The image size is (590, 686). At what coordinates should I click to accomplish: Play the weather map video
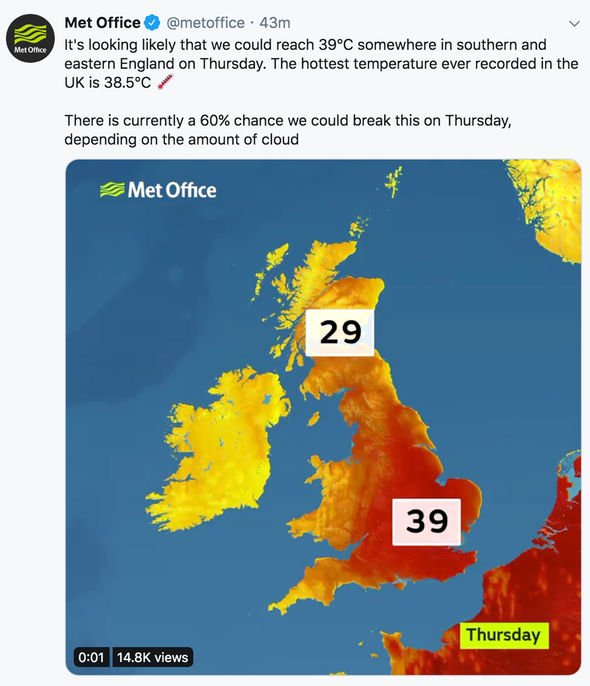(323, 417)
